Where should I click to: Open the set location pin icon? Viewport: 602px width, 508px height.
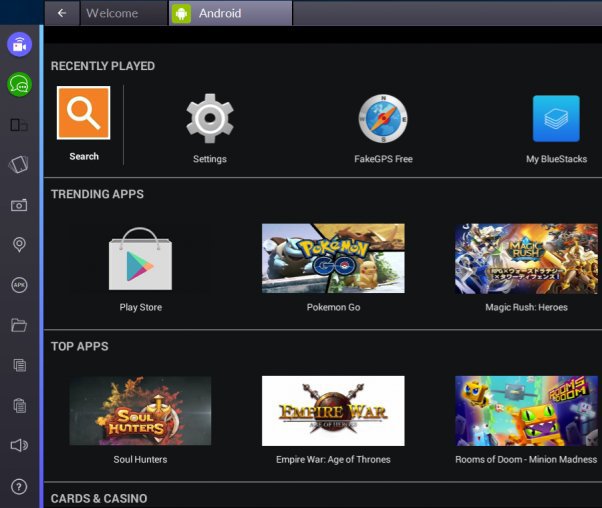coord(19,245)
